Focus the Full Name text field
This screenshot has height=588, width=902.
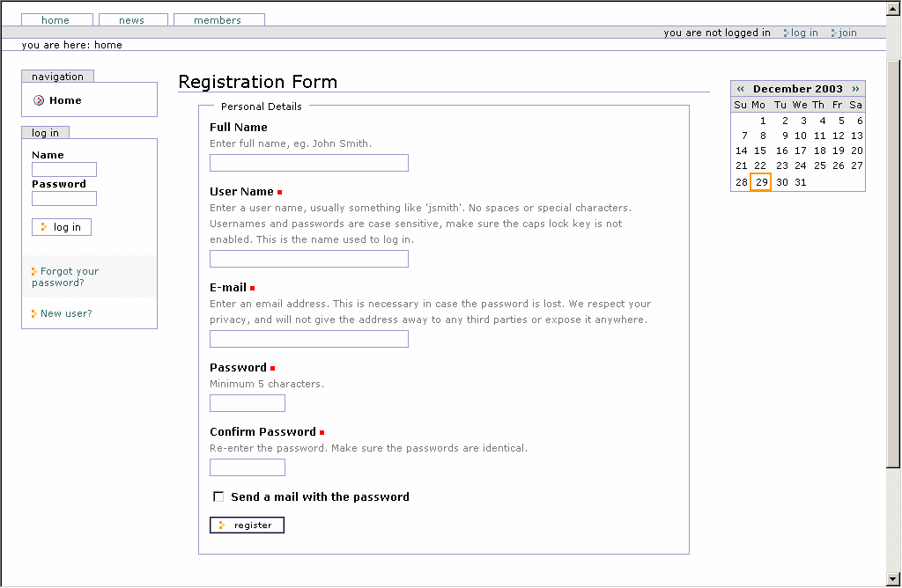[308, 163]
